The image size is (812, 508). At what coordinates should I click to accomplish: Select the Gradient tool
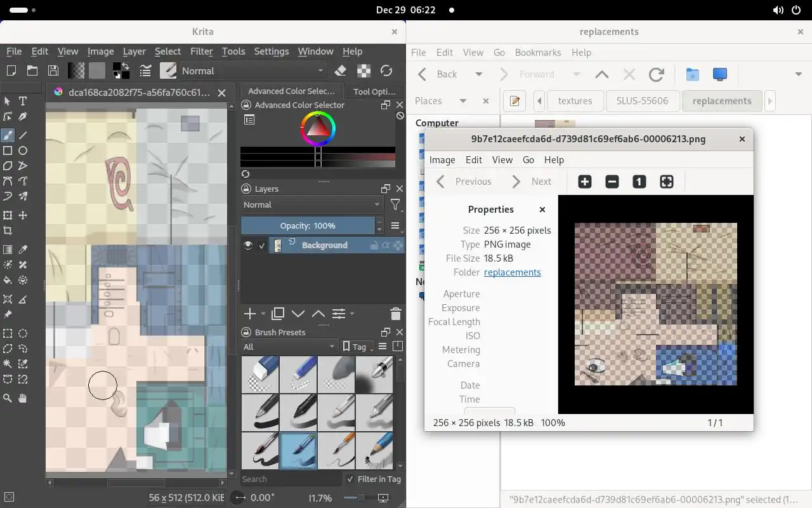coord(8,250)
